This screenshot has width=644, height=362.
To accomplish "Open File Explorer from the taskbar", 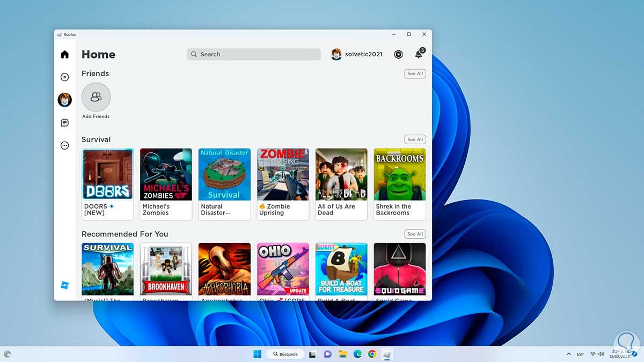I will click(x=343, y=354).
